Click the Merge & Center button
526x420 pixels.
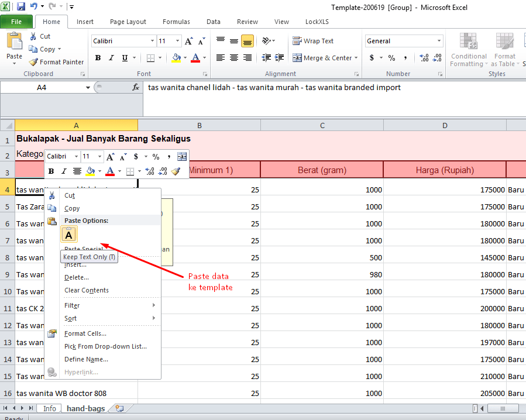(322, 58)
